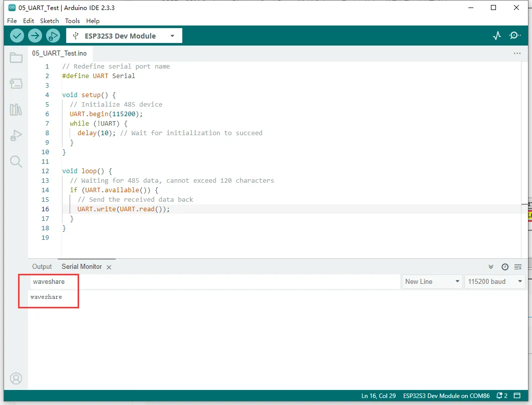The image size is (532, 405).
Task: Expand the ESP32S3 Dev Module board selector
Action: [x=124, y=36]
